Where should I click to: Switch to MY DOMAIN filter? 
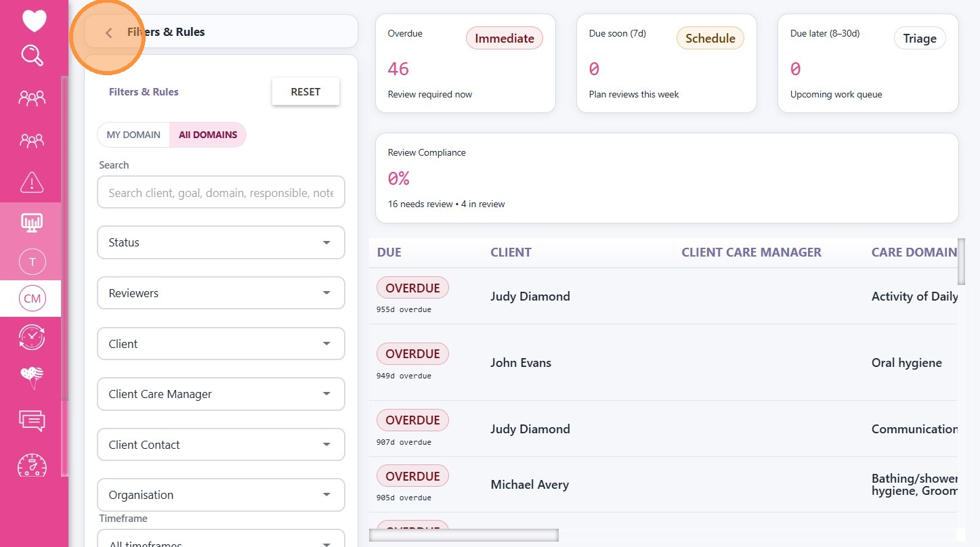[133, 135]
